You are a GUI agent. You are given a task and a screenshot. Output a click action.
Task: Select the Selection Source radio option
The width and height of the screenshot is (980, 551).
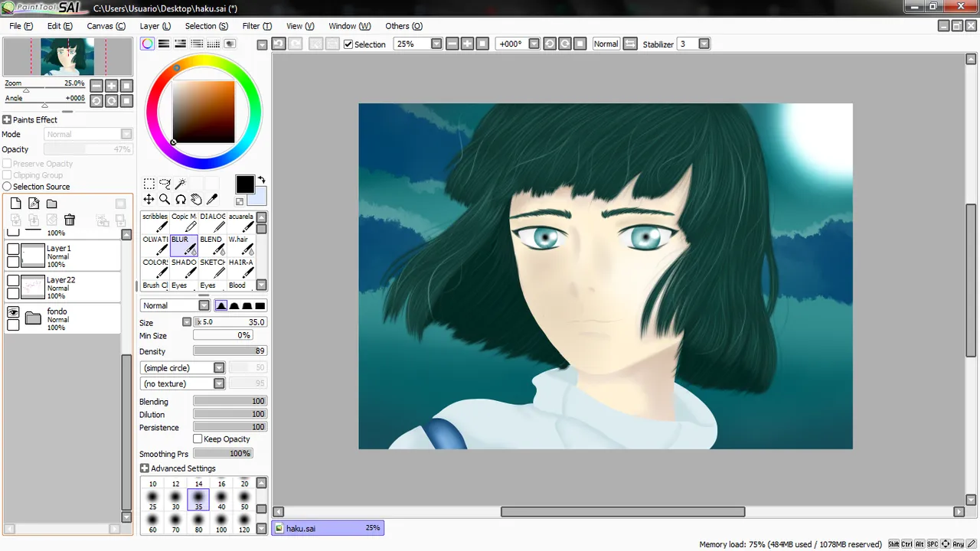[7, 187]
